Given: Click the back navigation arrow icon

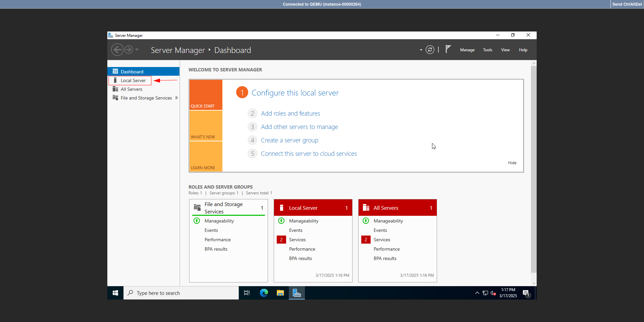Looking at the screenshot, I should (x=117, y=50).
